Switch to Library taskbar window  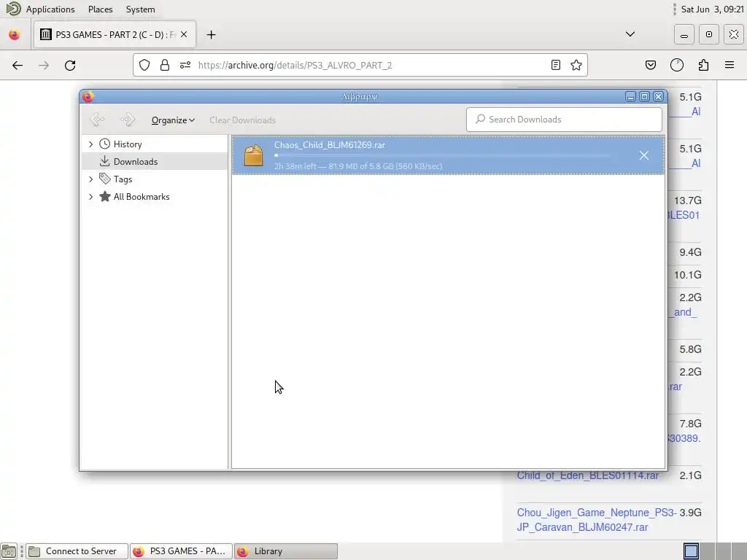[286, 551]
